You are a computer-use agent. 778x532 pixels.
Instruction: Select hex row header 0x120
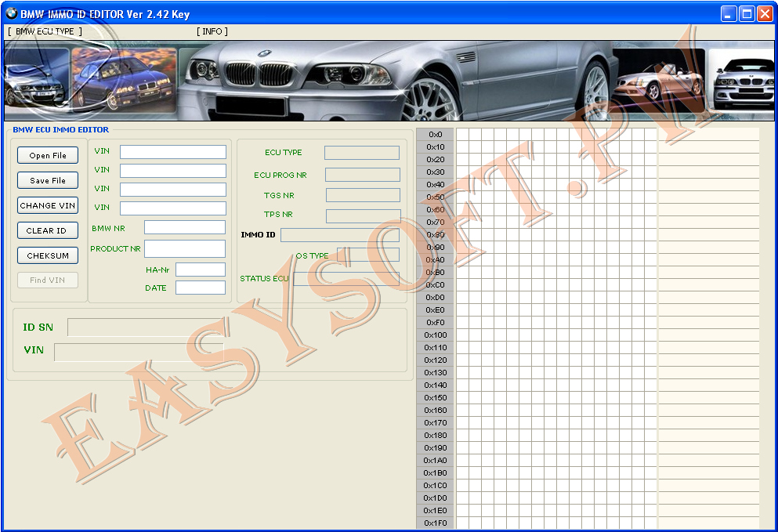coord(435,360)
